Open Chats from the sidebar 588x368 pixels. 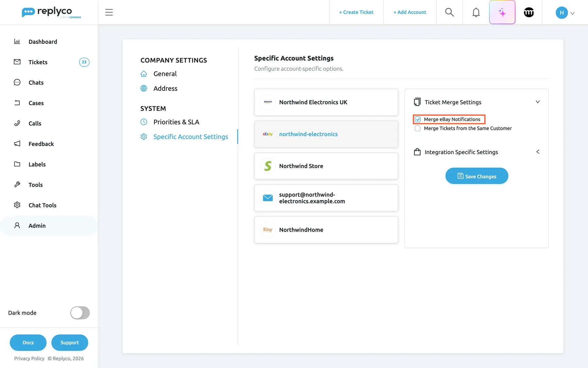tap(49, 82)
